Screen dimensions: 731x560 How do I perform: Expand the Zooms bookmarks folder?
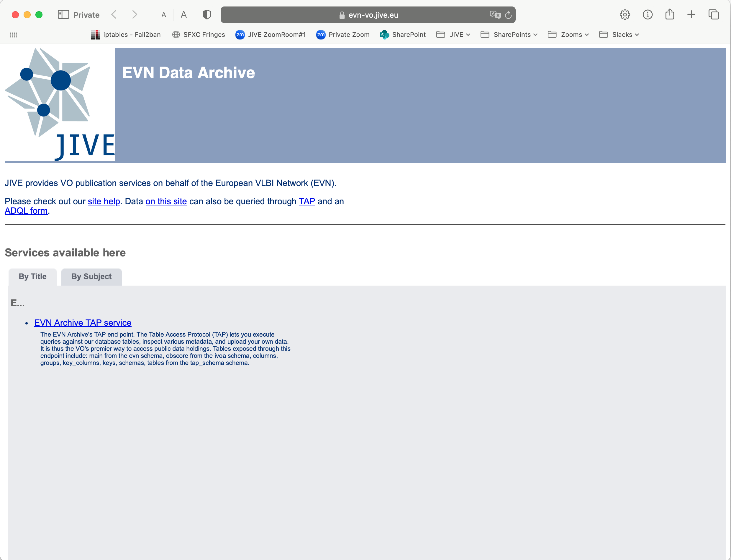pos(568,35)
